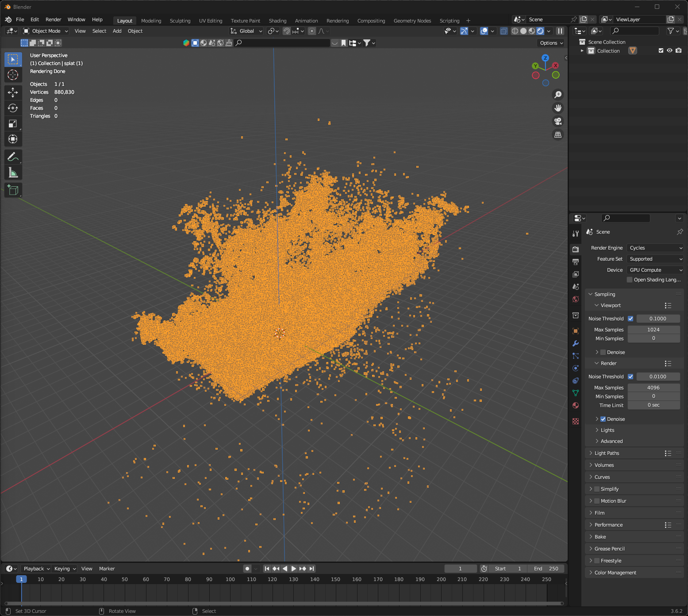Toggle the camera view icon
This screenshot has width=688, height=616.
558,121
